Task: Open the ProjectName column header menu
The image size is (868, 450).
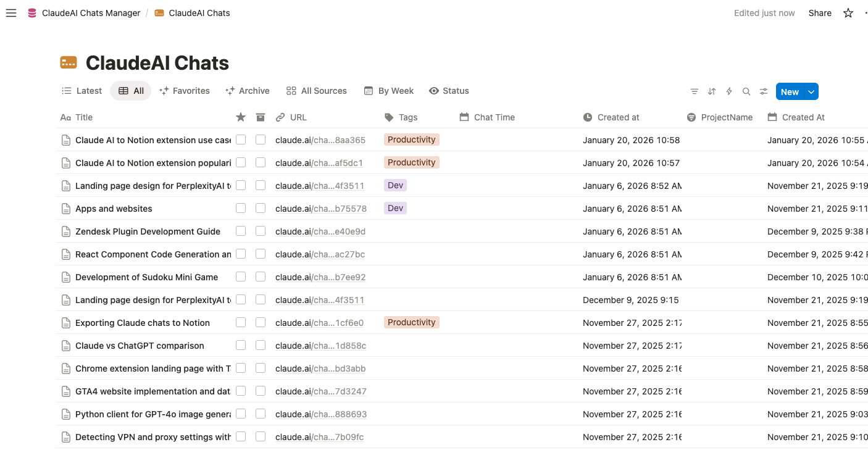Action: 726,117
